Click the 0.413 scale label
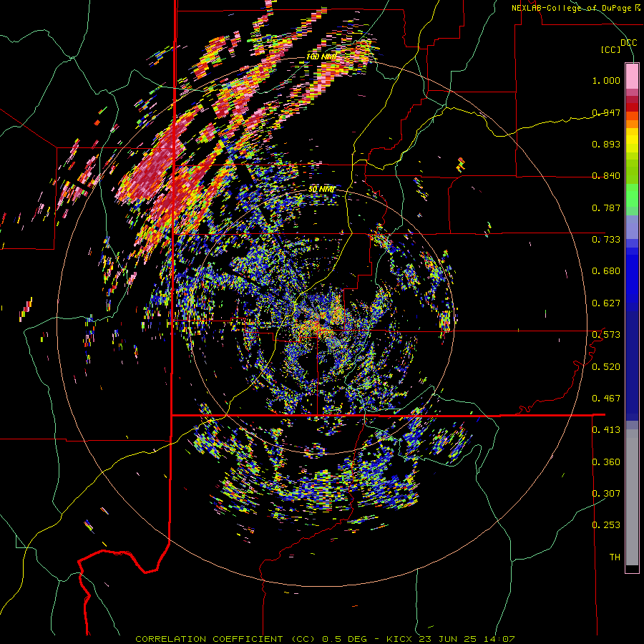 pos(606,430)
